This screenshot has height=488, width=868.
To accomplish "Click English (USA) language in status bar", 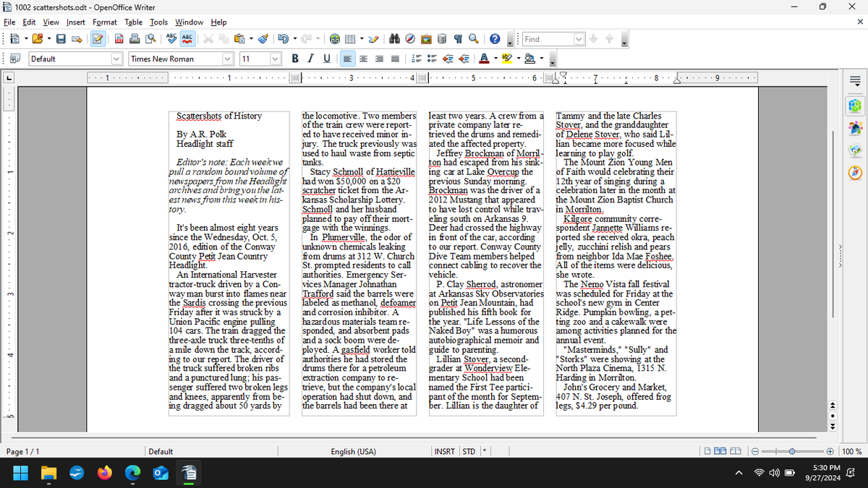I will point(353,452).
